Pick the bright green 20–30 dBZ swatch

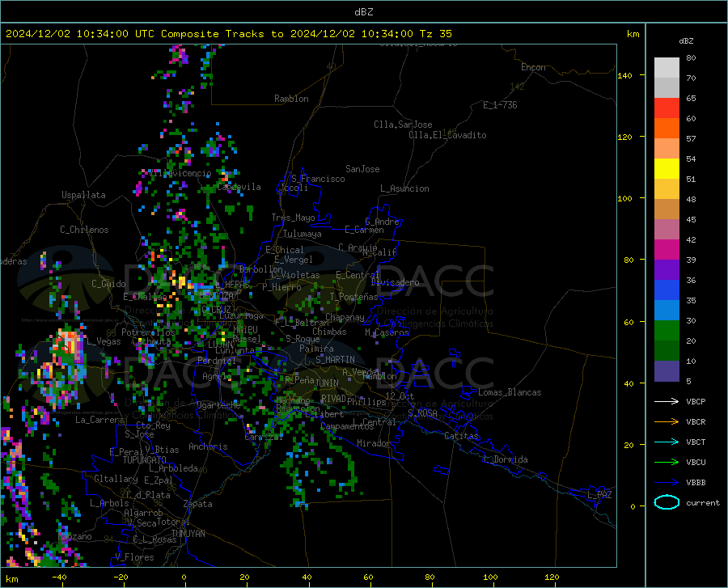(667, 331)
